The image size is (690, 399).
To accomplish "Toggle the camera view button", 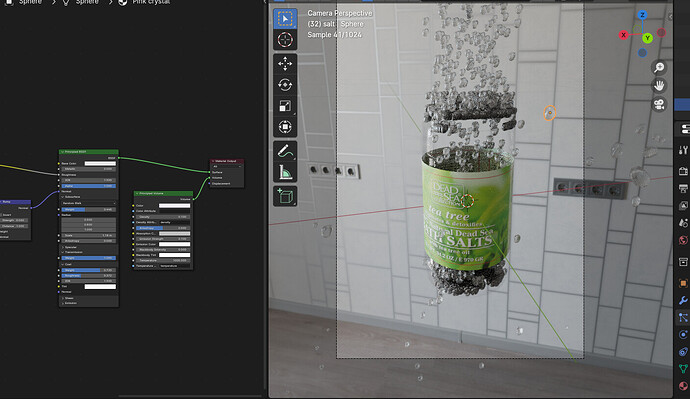I will [x=659, y=104].
